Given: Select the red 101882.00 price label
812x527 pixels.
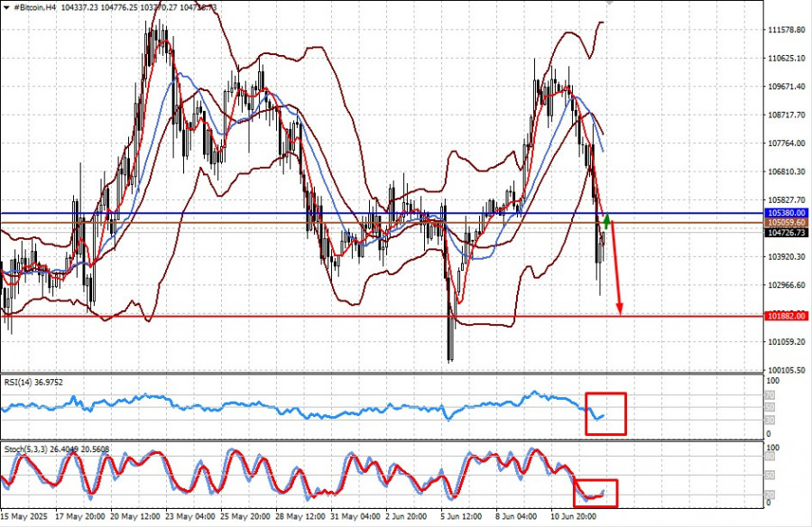Looking at the screenshot, I should click(x=786, y=316).
